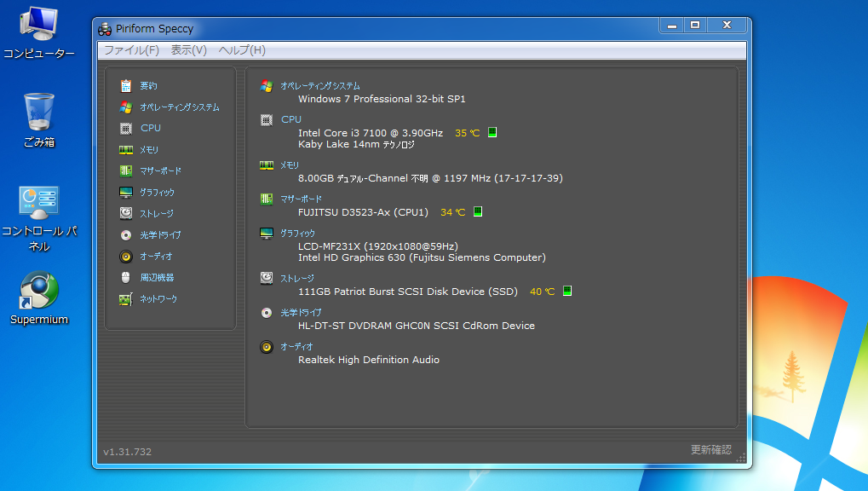Open the ファイル(F) menu
Image resolution: width=868 pixels, height=491 pixels.
click(132, 50)
